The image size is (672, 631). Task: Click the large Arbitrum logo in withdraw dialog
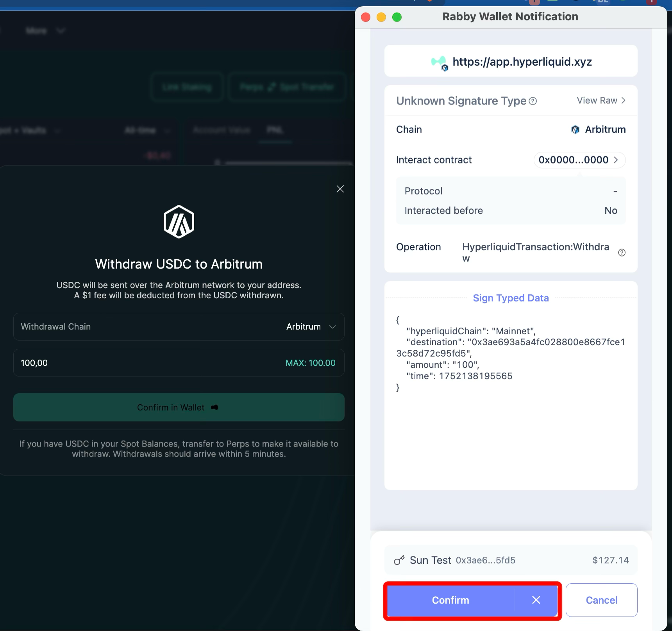179,222
